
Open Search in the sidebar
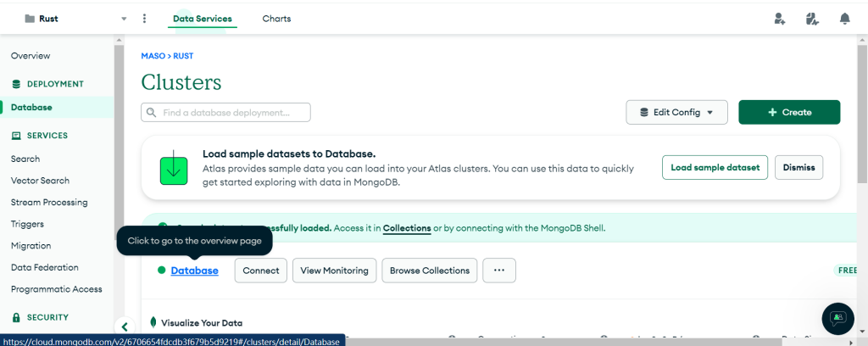(25, 159)
